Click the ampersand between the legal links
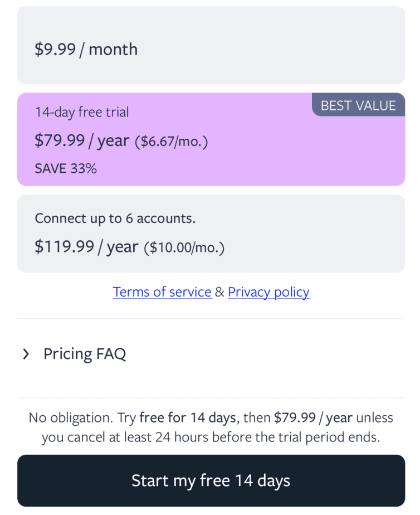 pos(219,292)
